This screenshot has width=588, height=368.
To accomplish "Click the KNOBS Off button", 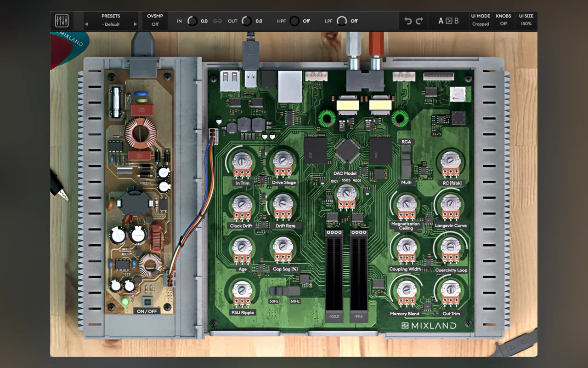I will [503, 20].
